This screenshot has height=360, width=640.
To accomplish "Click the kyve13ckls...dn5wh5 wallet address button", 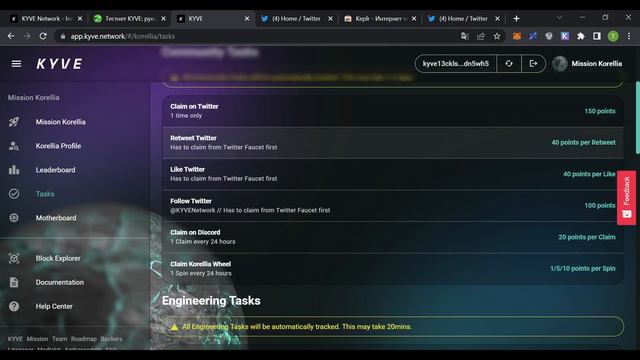I will pos(456,64).
